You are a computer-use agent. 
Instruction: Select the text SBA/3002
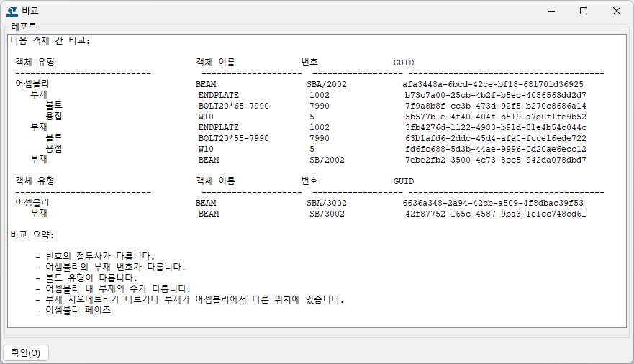(326, 203)
